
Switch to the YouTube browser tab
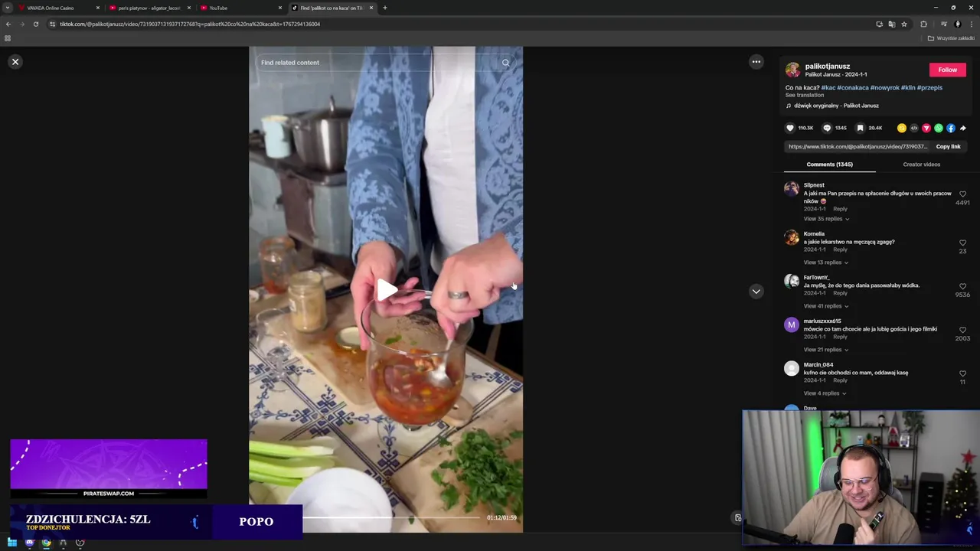[x=239, y=8]
